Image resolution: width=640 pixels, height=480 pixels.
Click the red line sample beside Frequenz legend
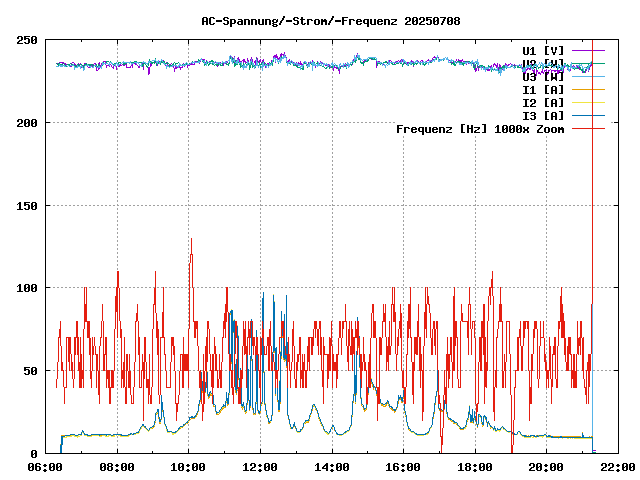click(588, 129)
